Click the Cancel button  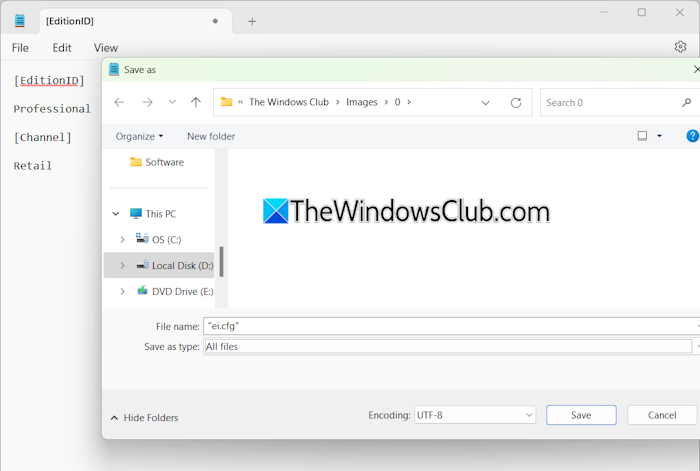coord(662,415)
